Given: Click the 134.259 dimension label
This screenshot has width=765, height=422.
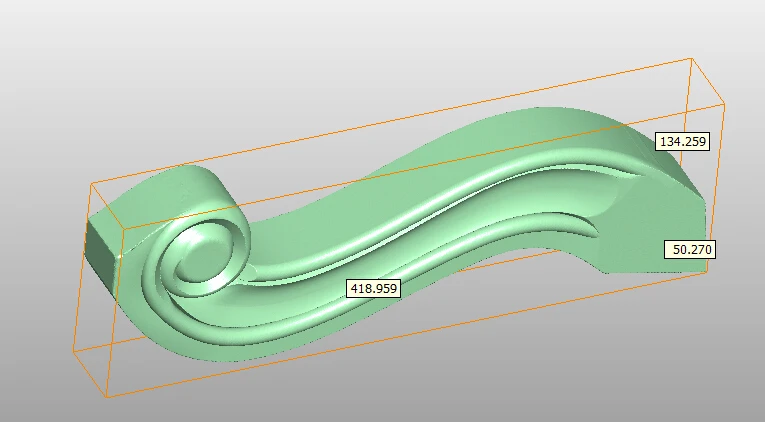Looking at the screenshot, I should coord(683,141).
